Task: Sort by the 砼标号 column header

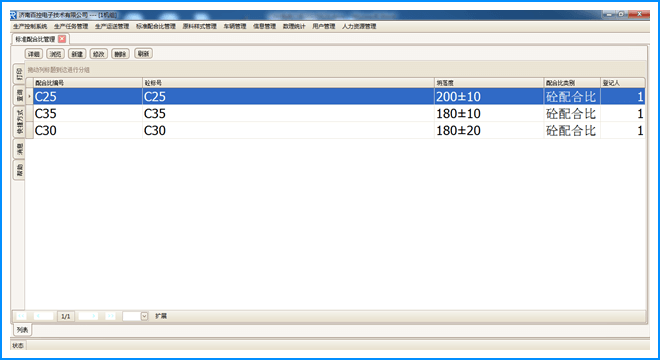Action: click(288, 83)
